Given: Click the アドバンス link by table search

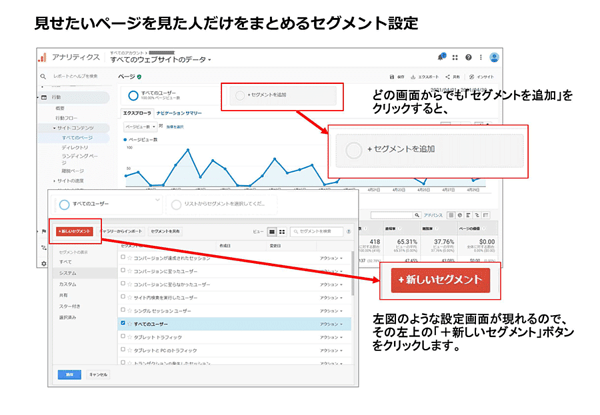Looking at the screenshot, I should (433, 215).
